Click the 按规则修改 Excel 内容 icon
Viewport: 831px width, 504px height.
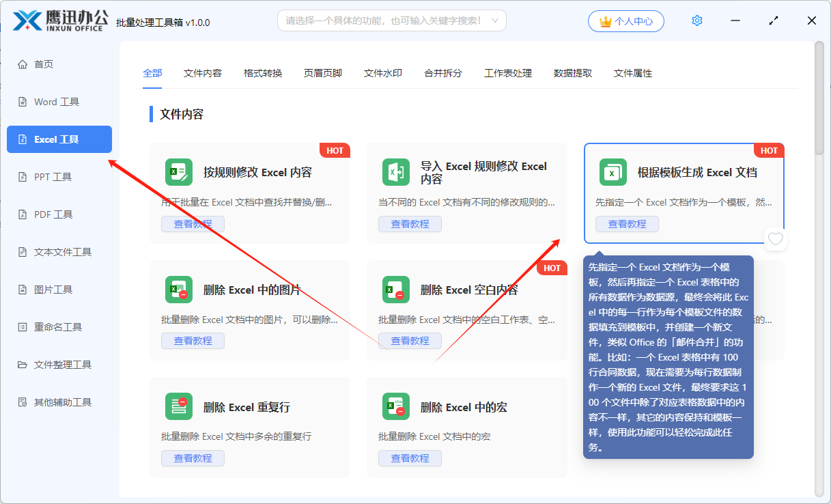tap(179, 172)
